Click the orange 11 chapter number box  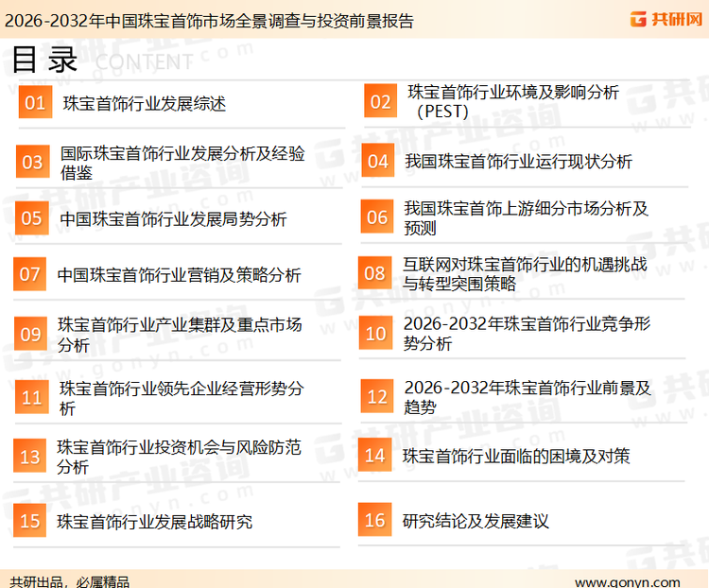point(31,397)
